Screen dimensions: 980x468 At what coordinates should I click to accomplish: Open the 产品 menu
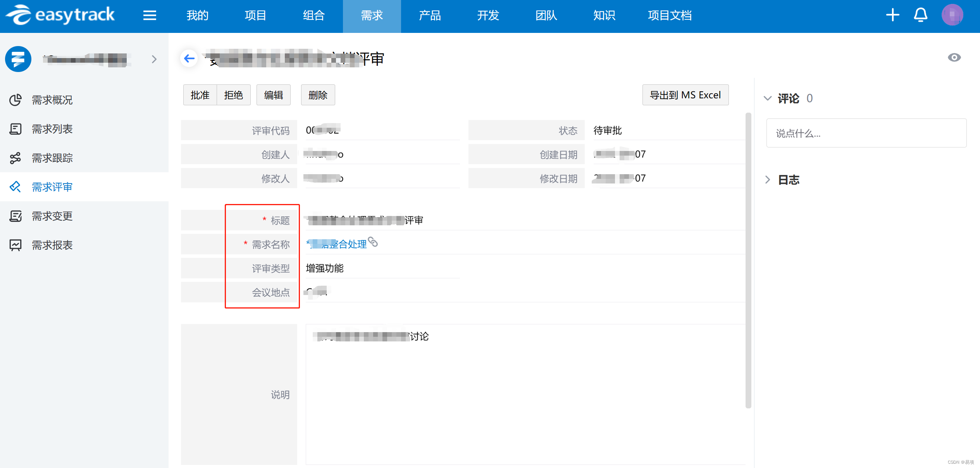click(430, 15)
